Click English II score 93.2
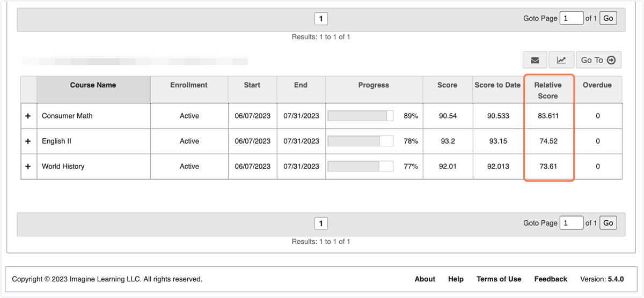The height and width of the screenshot is (298, 644). 448,141
